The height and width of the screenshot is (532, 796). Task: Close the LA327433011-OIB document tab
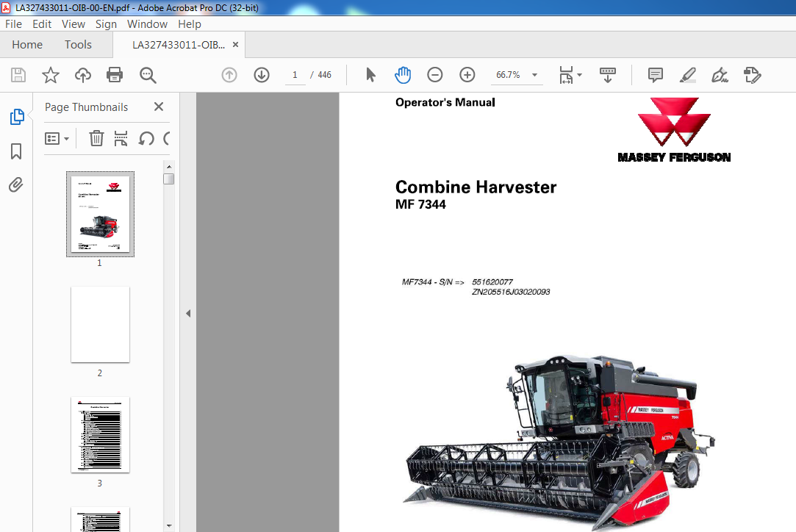(235, 45)
